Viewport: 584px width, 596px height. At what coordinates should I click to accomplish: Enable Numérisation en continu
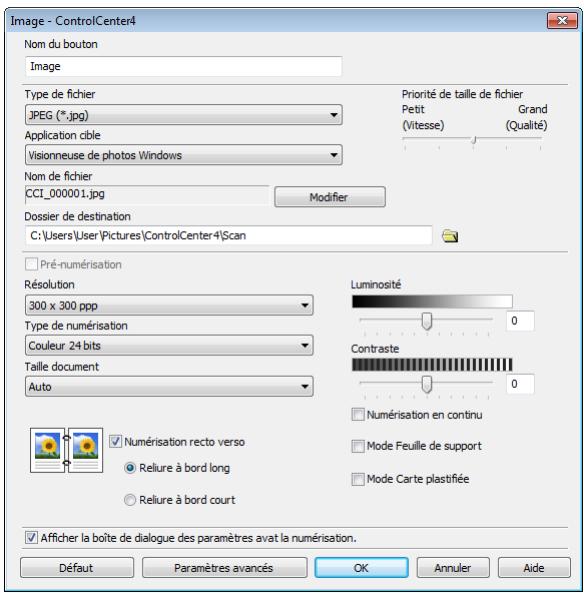358,414
